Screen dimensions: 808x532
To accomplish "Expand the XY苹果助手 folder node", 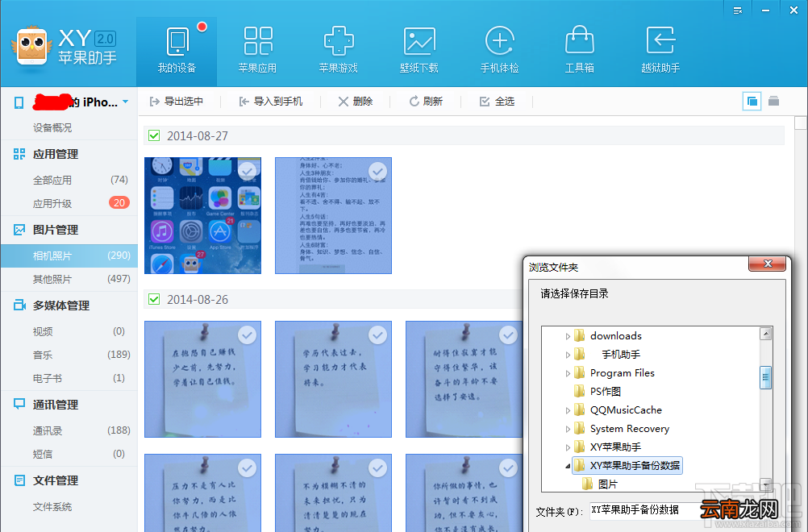I will (568, 447).
